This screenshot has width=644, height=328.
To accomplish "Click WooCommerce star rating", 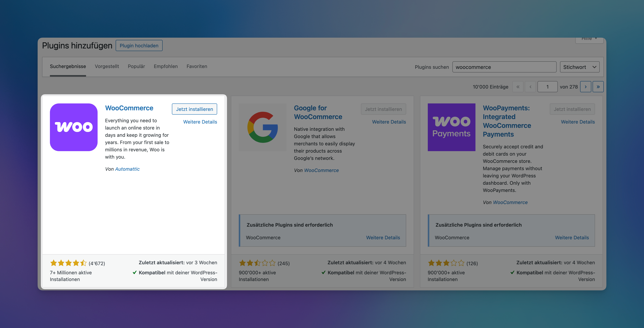I will [68, 263].
